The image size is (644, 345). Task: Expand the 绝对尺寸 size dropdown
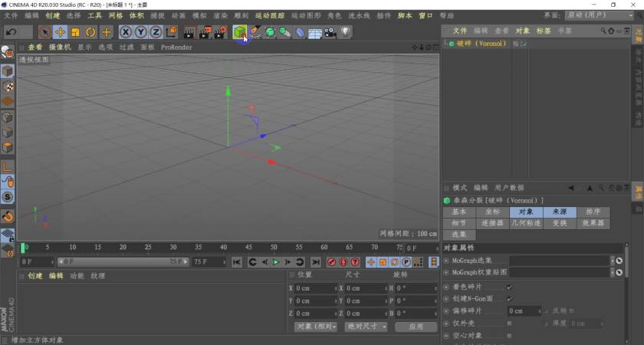365,327
